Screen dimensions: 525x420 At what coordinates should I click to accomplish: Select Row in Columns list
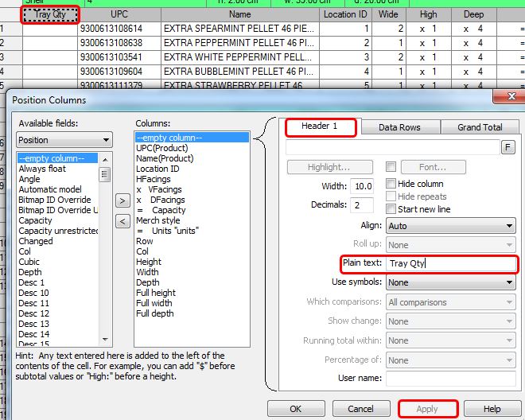pos(145,242)
